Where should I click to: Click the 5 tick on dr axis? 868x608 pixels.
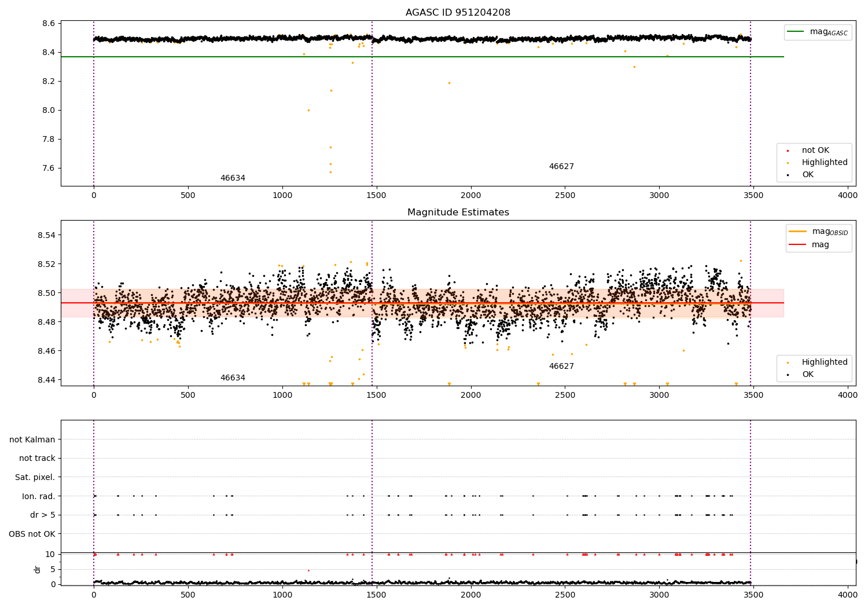point(53,570)
